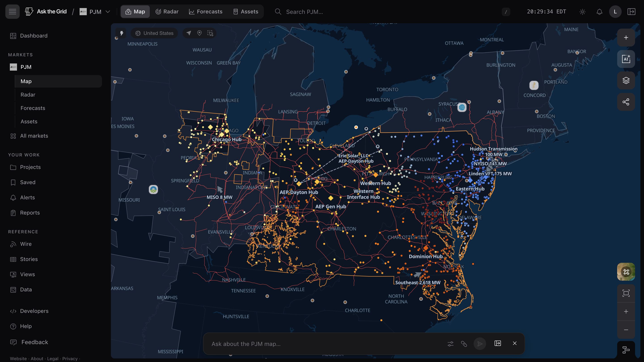Switch to the Forecasts tab

205,11
